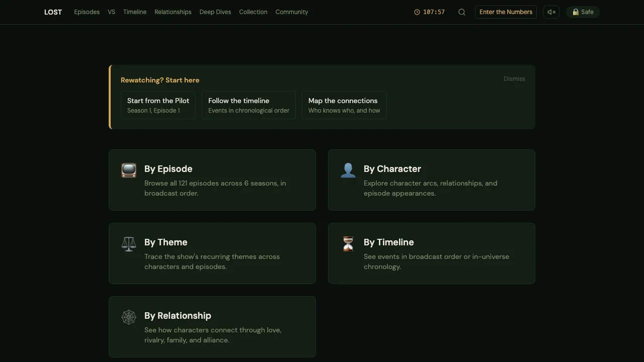The width and height of the screenshot is (644, 362).
Task: Click the spider web icon on By Relationship
Action: tap(129, 317)
